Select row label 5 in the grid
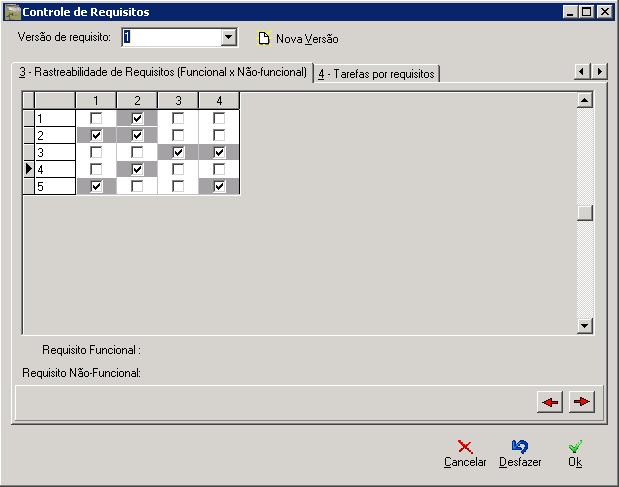 55,186
